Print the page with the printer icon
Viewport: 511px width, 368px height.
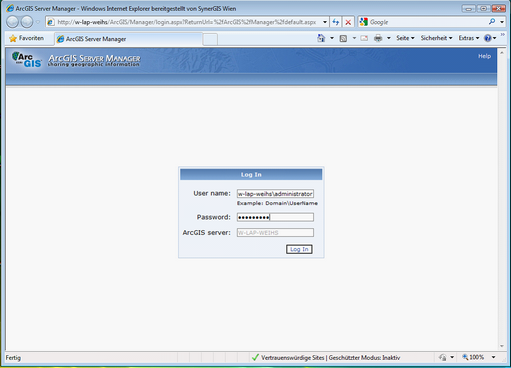[378, 38]
